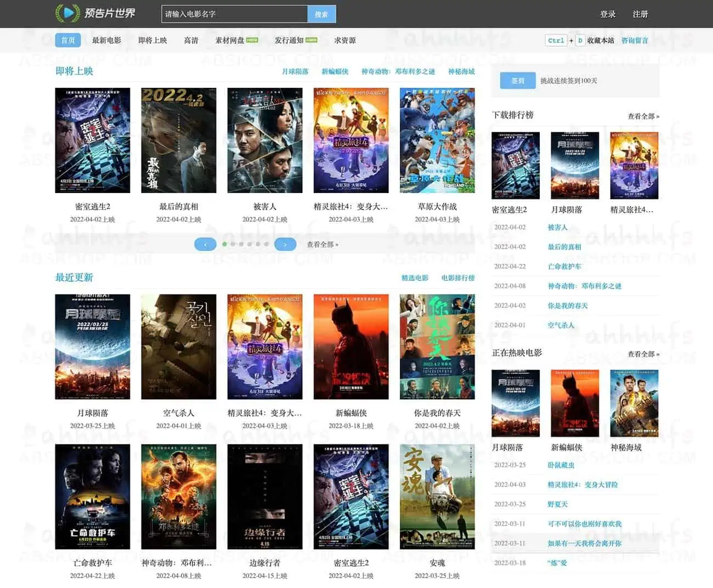This screenshot has height=588, width=713.
Task: Switch to the 最新电影 nav tab
Action: 106,41
